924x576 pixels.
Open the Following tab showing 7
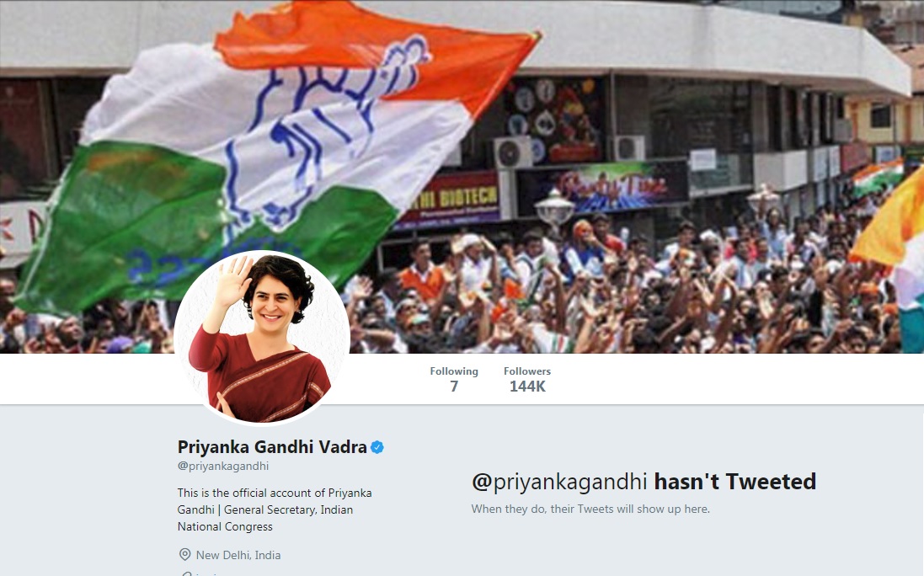[454, 379]
